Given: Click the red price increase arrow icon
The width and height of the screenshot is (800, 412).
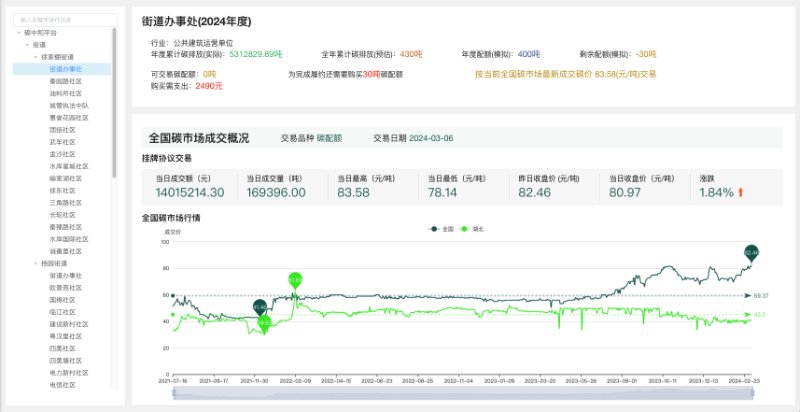Looking at the screenshot, I should [x=741, y=192].
